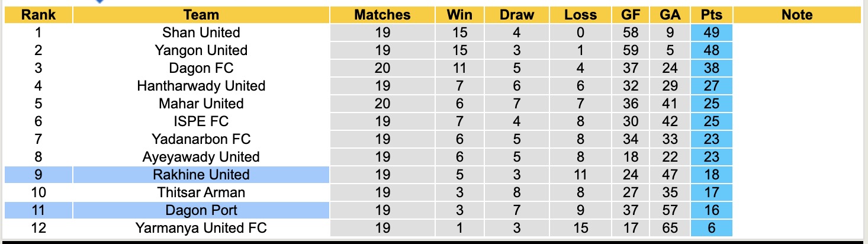Click the Loss column header
The width and height of the screenshot is (868, 244).
tap(580, 15)
